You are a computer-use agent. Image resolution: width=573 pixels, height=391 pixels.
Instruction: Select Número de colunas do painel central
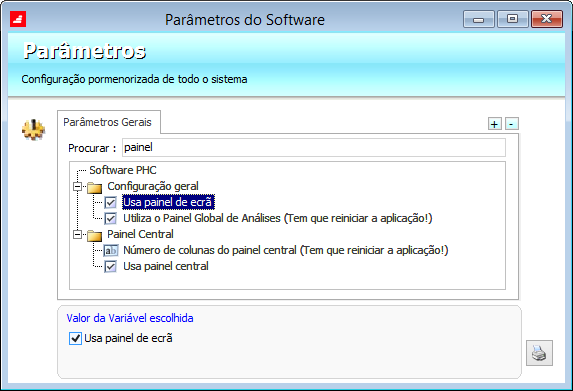[286, 250]
